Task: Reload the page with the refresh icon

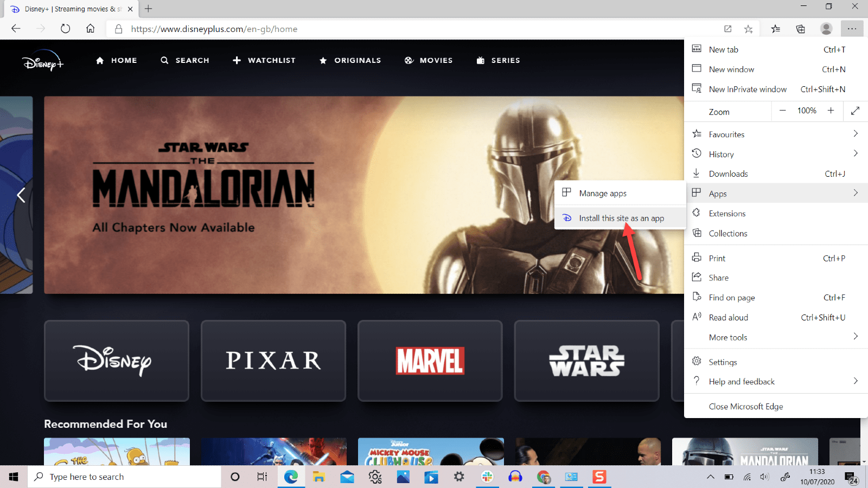Action: pyautogui.click(x=65, y=29)
